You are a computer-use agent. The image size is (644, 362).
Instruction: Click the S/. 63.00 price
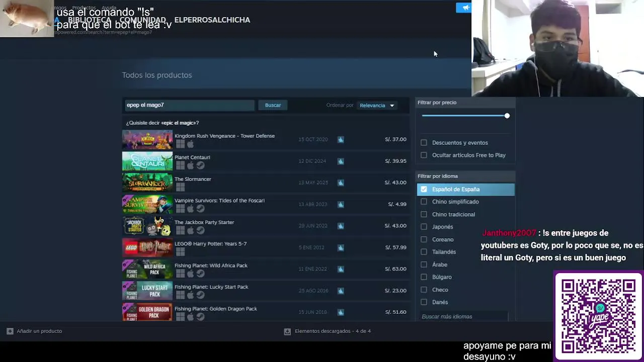tap(395, 269)
